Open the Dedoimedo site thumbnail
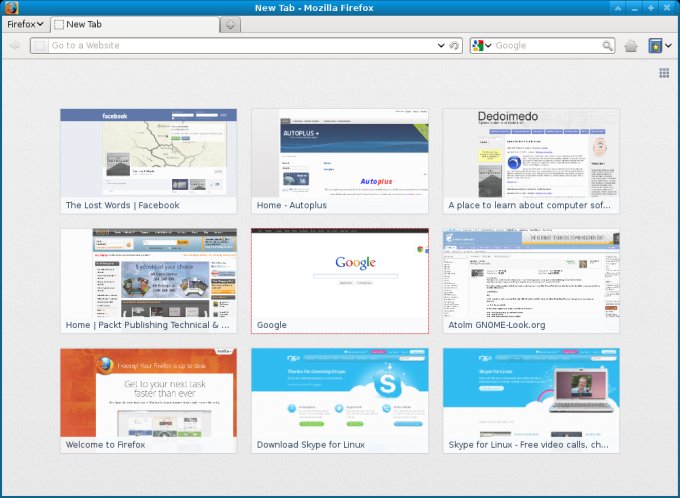Screen dimensions: 680x498 531,161
